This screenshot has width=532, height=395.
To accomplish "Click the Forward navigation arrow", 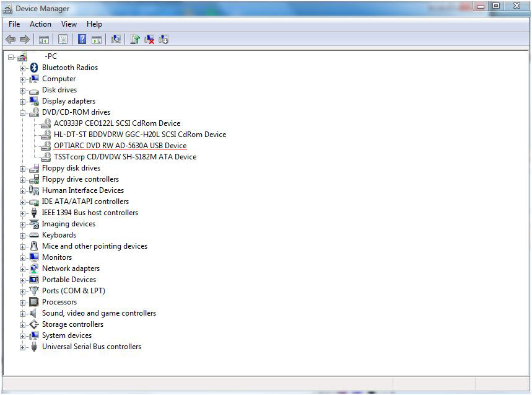I will click(x=25, y=39).
